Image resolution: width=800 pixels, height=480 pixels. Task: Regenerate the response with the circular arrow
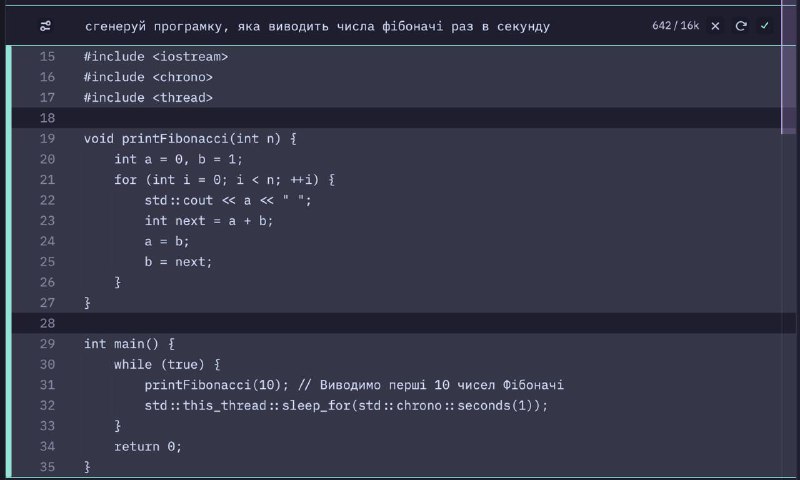tap(741, 26)
